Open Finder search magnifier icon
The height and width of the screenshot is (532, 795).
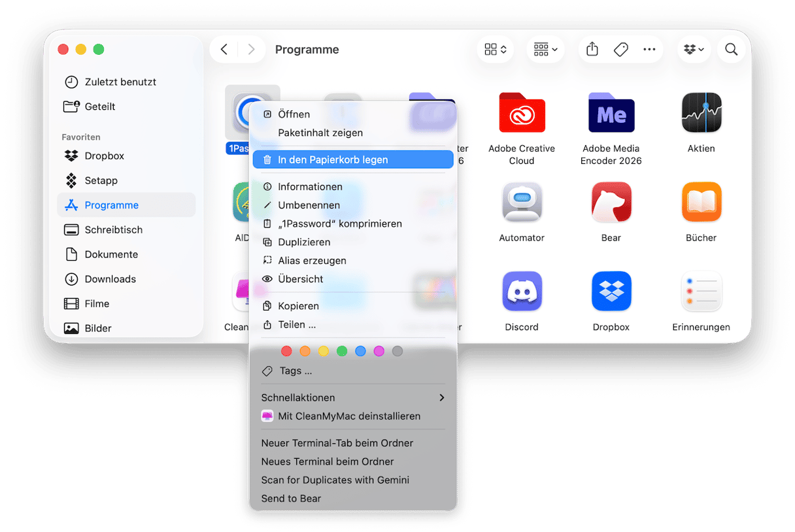731,50
